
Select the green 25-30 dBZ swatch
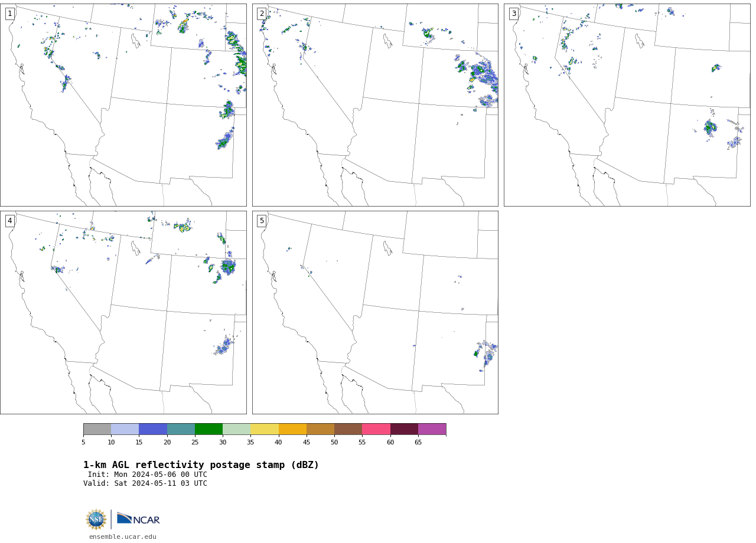coord(208,429)
